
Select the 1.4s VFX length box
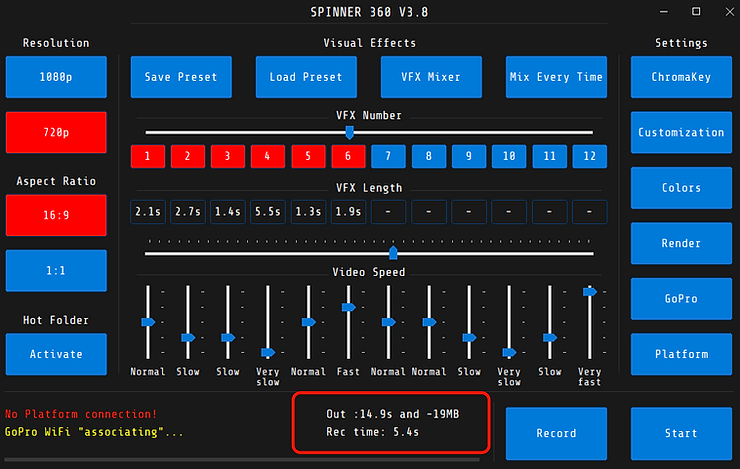(x=228, y=212)
